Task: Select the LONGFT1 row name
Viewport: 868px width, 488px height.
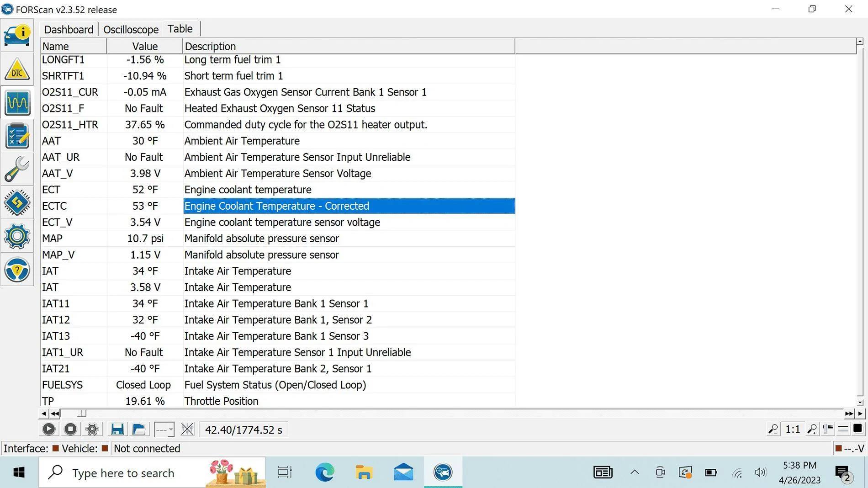Action: click(x=63, y=59)
